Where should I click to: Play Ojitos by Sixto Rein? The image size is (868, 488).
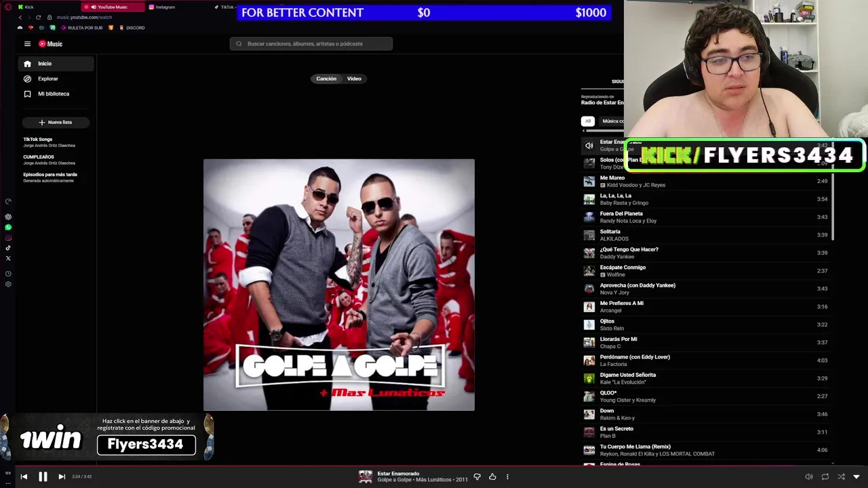705,325
